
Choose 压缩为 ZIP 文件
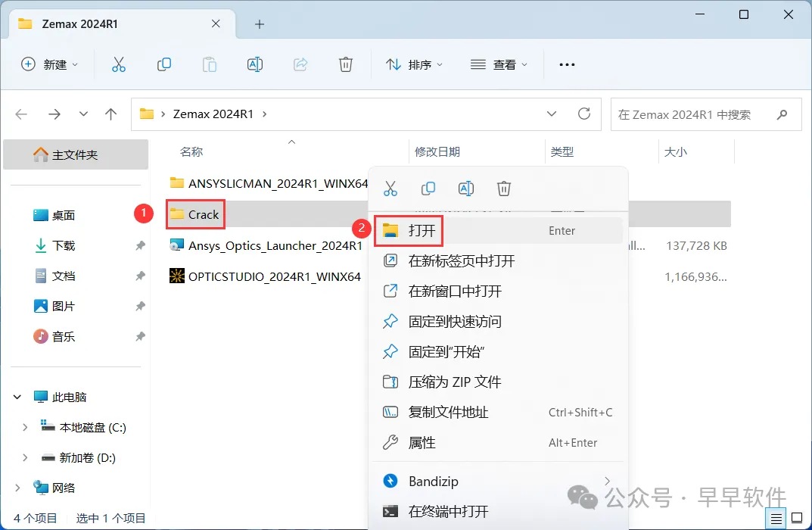pyautogui.click(x=498, y=382)
